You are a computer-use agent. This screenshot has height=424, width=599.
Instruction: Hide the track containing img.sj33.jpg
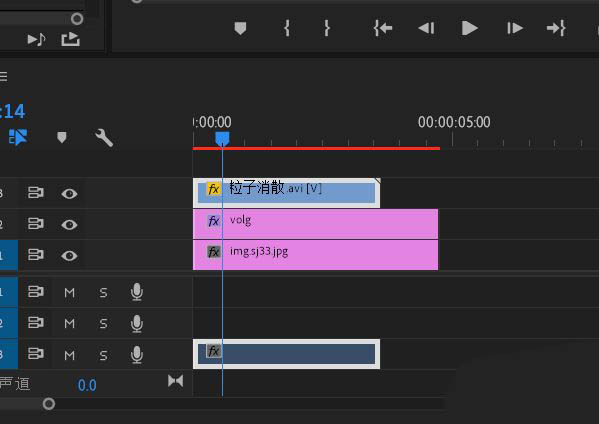69,256
